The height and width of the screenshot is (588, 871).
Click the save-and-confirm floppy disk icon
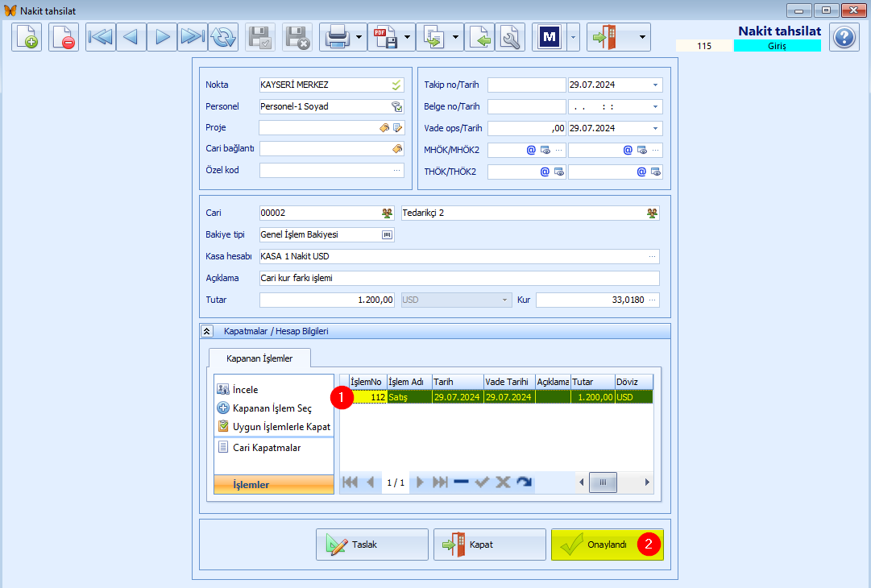point(260,37)
